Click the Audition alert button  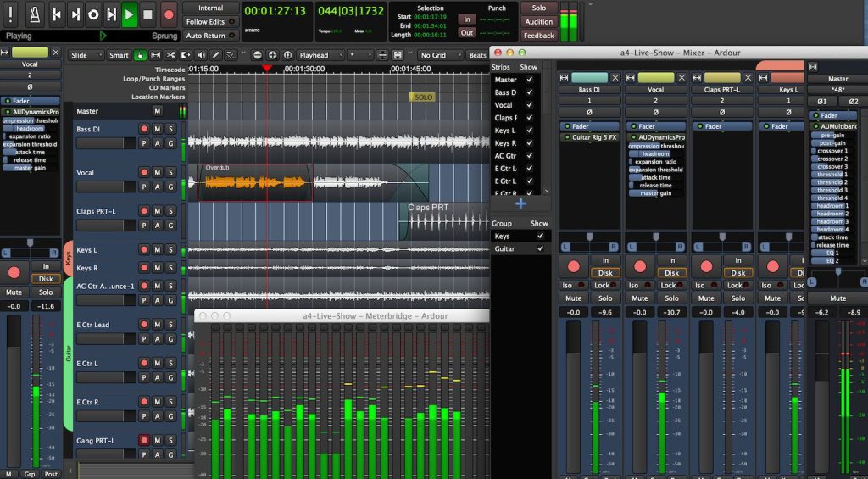click(x=538, y=21)
